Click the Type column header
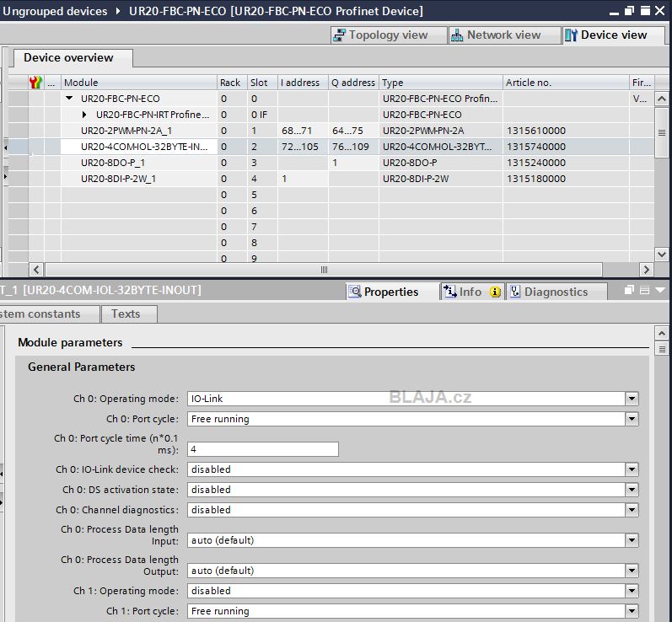672x622 pixels. tap(441, 83)
